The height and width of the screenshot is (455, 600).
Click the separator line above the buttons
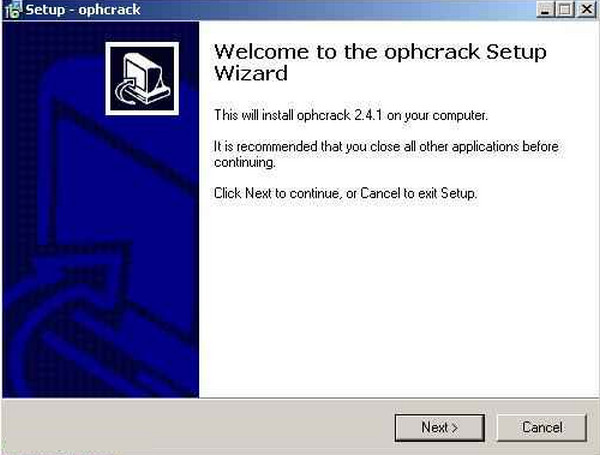pyautogui.click(x=300, y=398)
